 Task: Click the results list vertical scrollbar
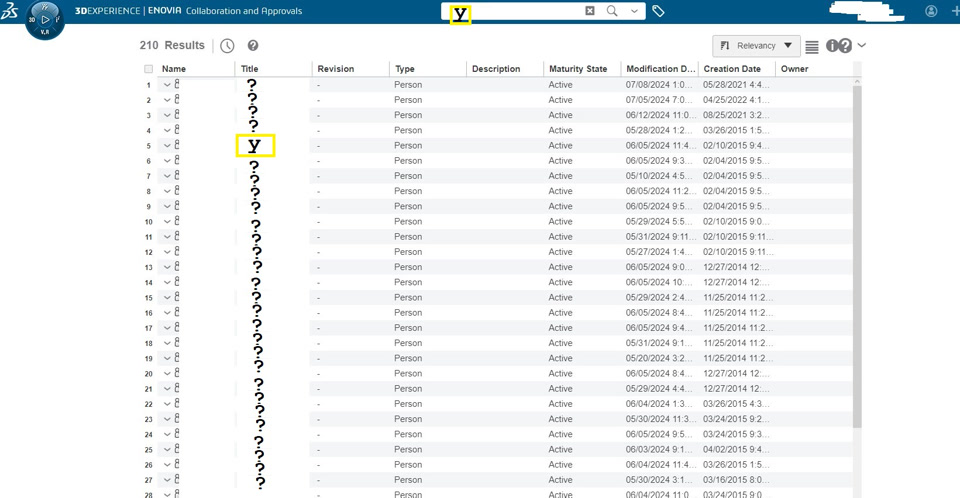point(857,257)
